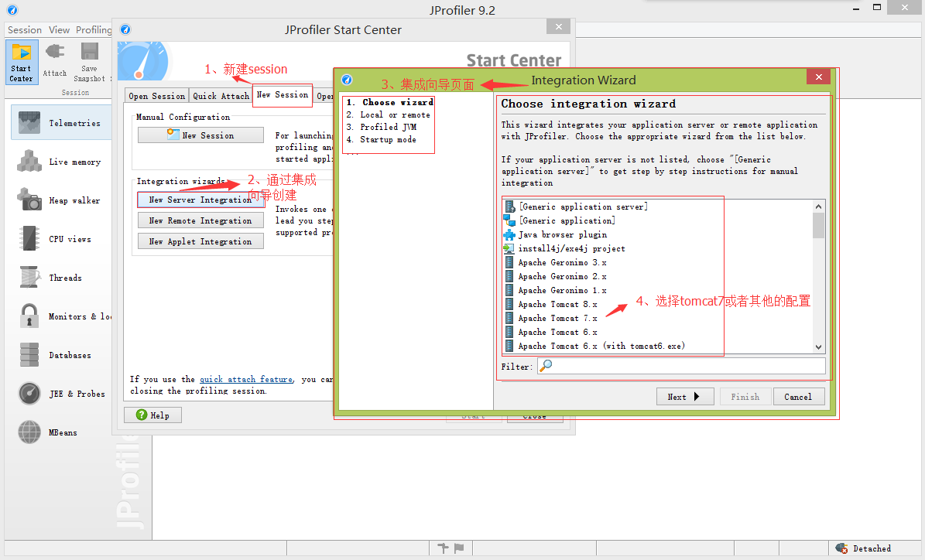
Task: Click the wizard list scrollbar thumb
Action: click(x=818, y=226)
